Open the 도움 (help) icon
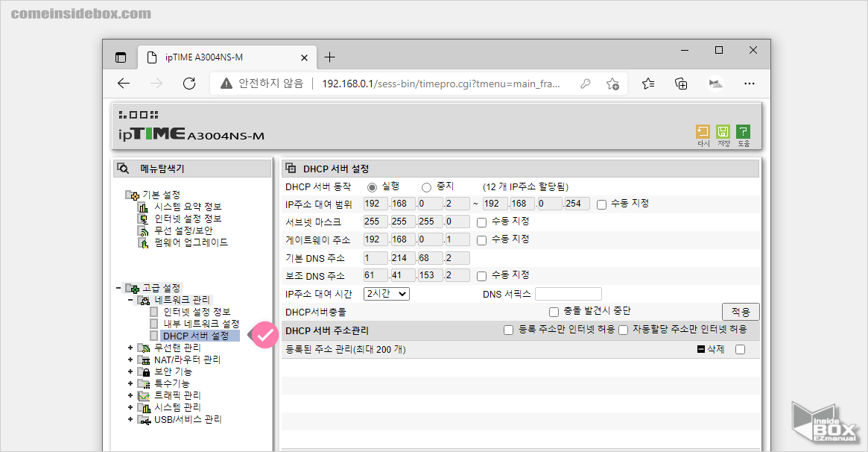 (744, 131)
